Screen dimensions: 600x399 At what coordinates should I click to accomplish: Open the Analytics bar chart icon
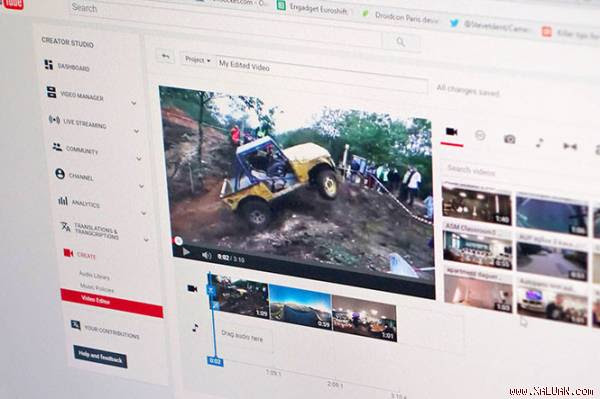[x=63, y=200]
